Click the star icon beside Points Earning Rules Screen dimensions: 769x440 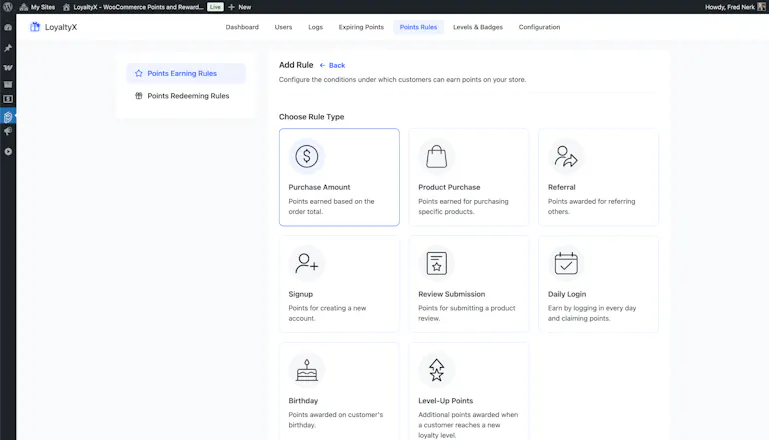[139, 73]
